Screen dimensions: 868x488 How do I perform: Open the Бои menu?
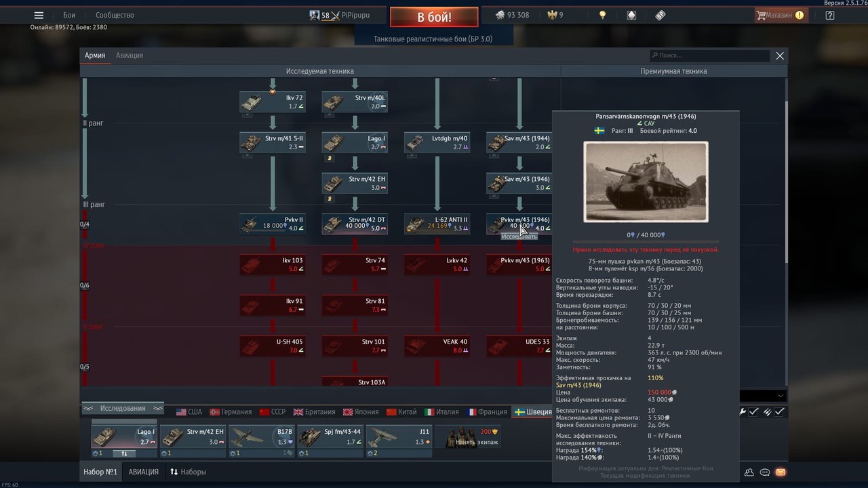coord(69,15)
